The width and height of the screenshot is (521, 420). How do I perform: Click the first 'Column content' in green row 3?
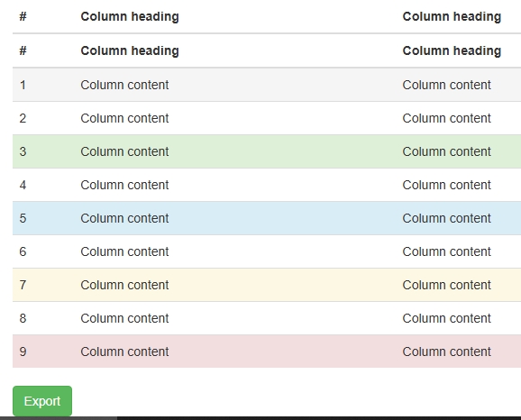[124, 151]
